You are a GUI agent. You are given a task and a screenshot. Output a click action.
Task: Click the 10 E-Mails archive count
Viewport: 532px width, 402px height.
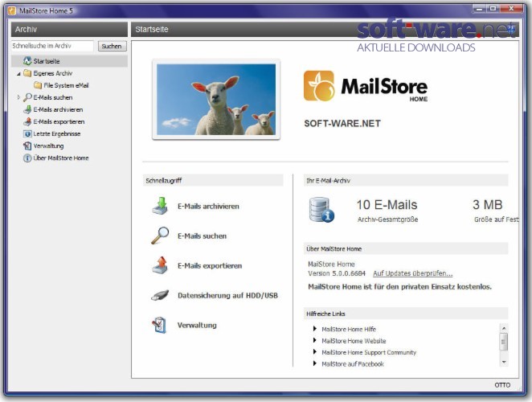coord(387,205)
